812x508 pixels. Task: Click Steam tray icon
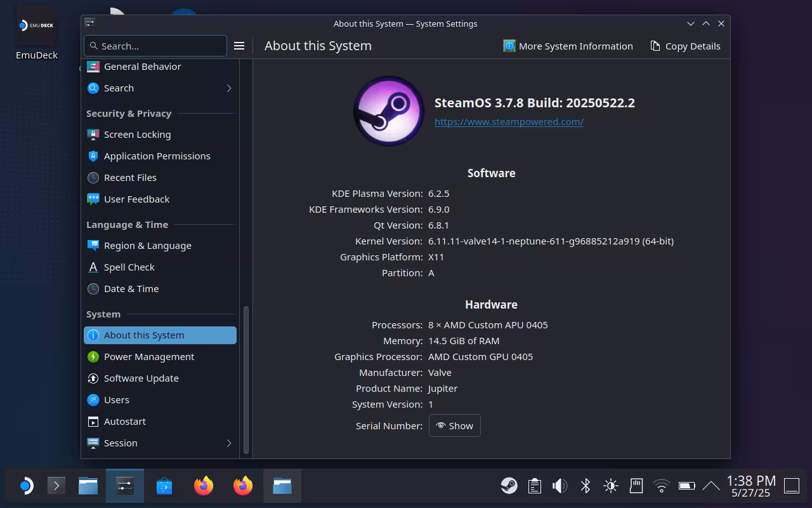pos(509,486)
